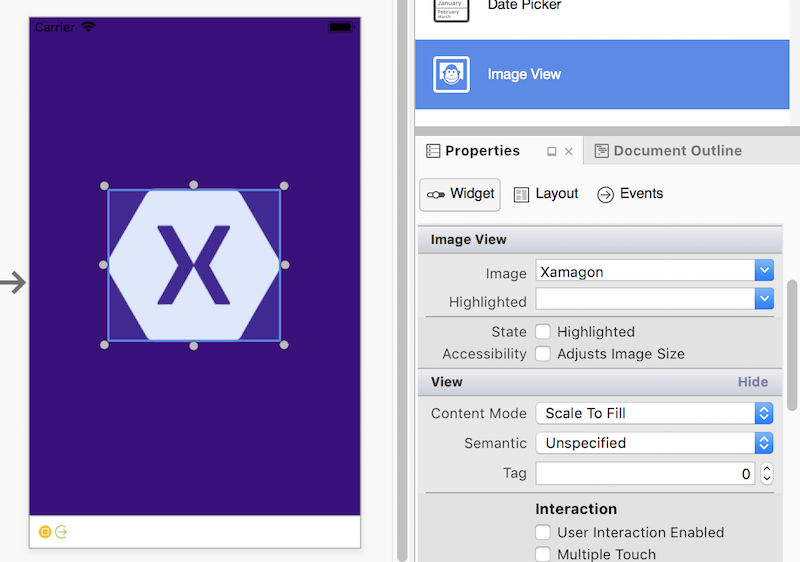Click the Wi-Fi icon in simulated status bar
This screenshot has width=800, height=562.
(88, 27)
